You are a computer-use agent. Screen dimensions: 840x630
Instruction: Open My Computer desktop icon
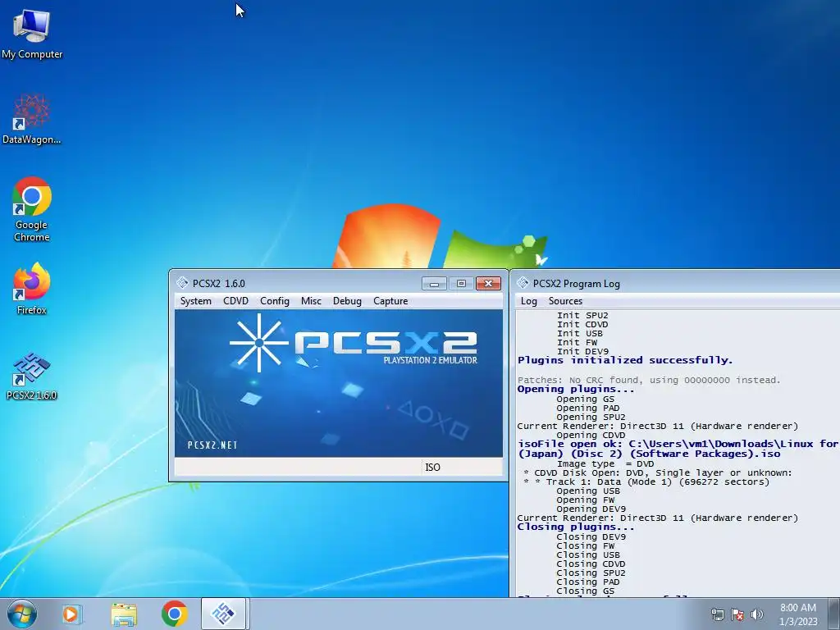(32, 34)
